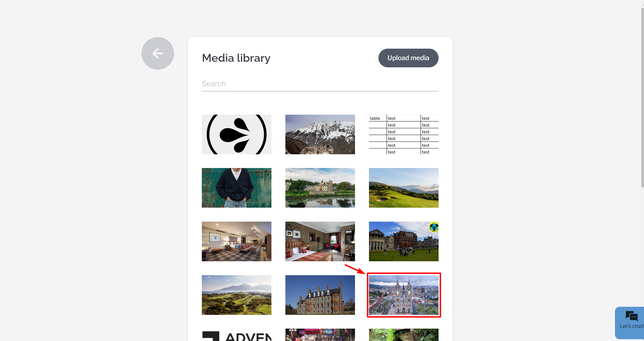
Task: Click the ADVEN logo thumbnail
Action: pyautogui.click(x=236, y=335)
